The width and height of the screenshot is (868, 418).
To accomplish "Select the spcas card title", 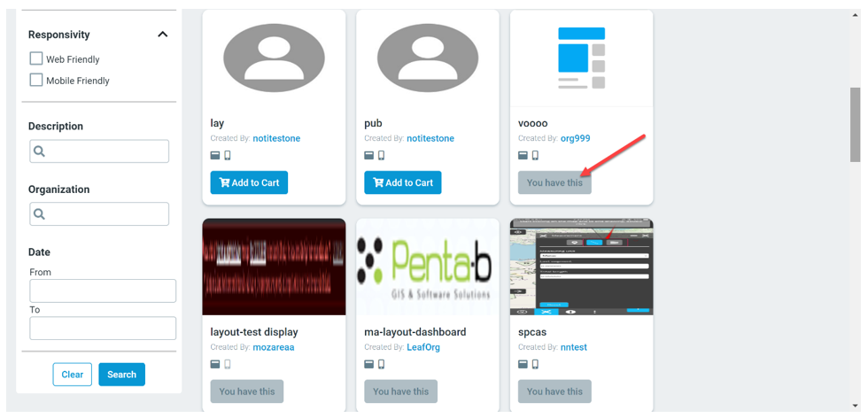I will (532, 332).
